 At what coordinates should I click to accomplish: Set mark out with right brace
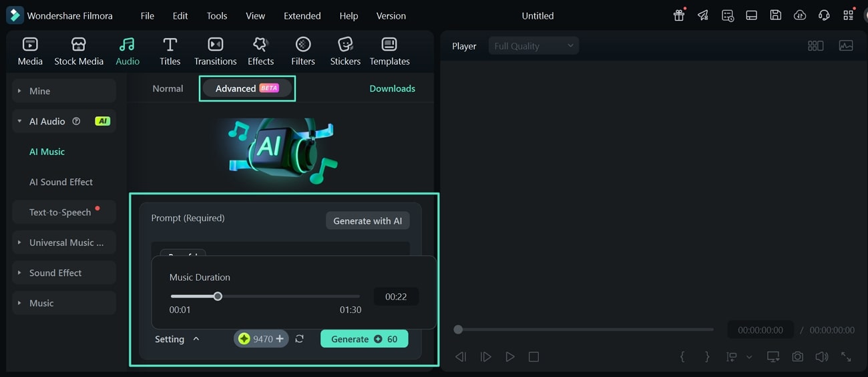707,357
